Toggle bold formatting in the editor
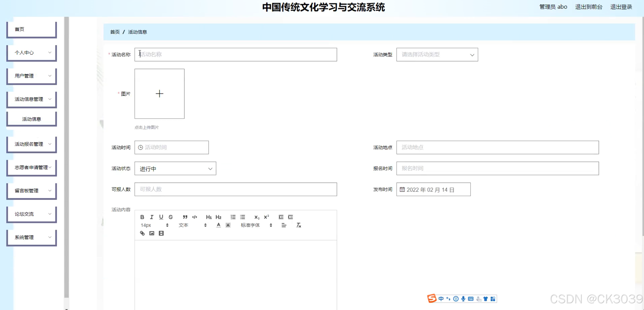 (142, 217)
